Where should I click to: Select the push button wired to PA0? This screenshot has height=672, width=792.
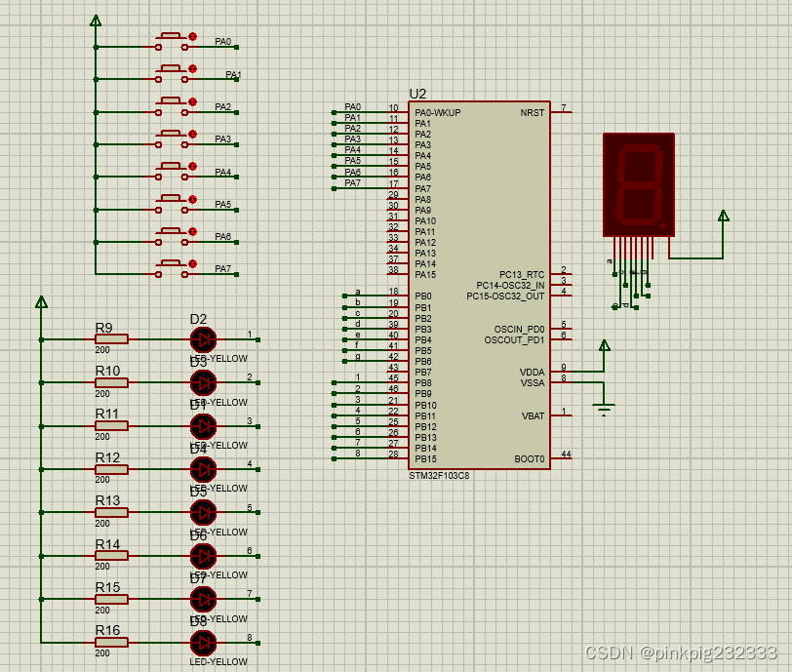[172, 41]
